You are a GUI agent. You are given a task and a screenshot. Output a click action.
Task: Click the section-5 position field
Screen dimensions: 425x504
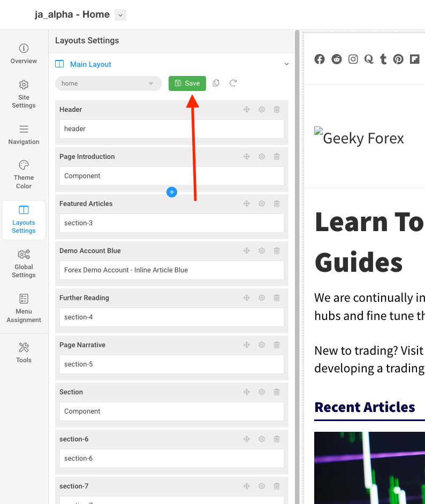point(172,364)
